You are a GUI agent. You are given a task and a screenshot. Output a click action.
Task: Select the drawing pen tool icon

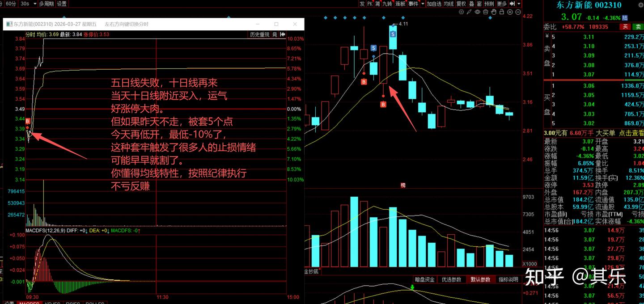pos(469,12)
